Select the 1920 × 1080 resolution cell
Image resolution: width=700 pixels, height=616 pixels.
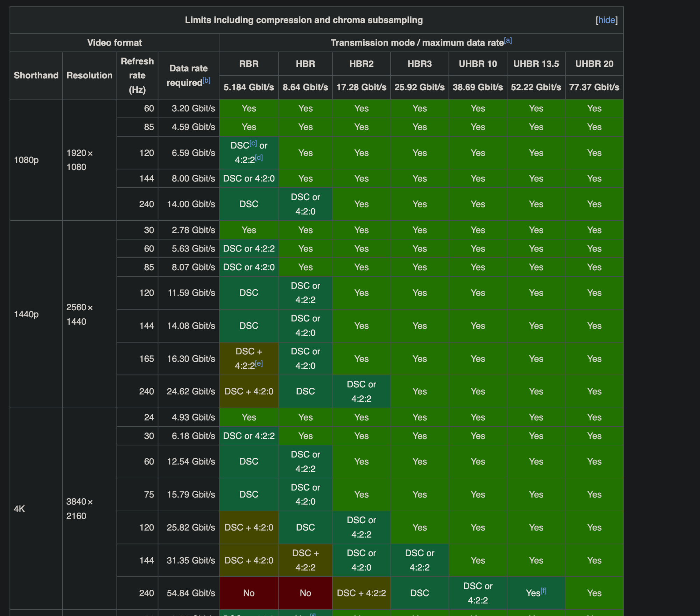pos(90,160)
